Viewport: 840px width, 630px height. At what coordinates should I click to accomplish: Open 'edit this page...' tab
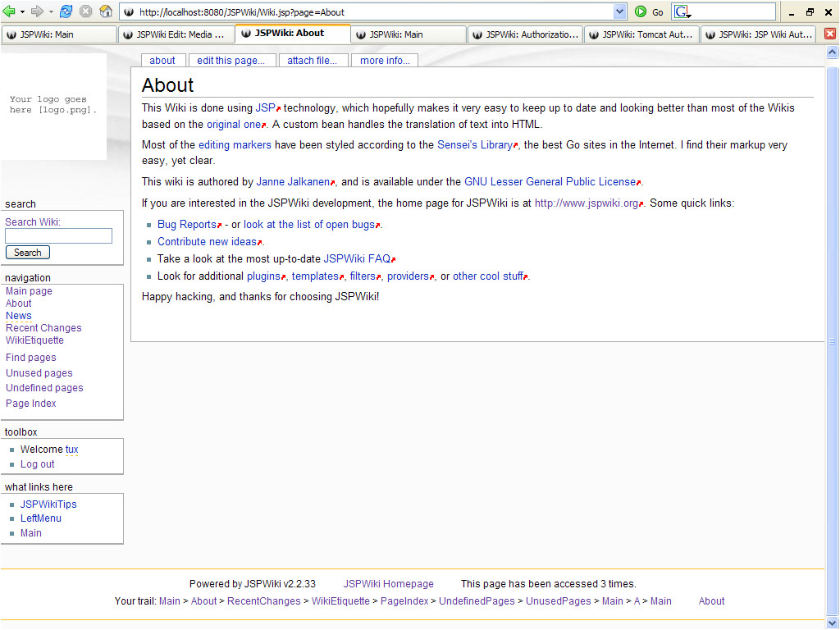coord(231,61)
